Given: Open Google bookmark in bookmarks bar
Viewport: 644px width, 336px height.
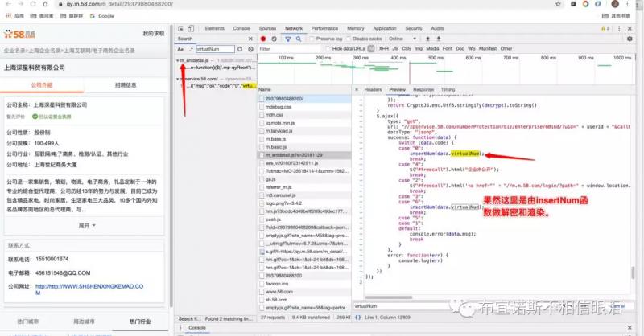Looking at the screenshot, I should pyautogui.click(x=102, y=16).
